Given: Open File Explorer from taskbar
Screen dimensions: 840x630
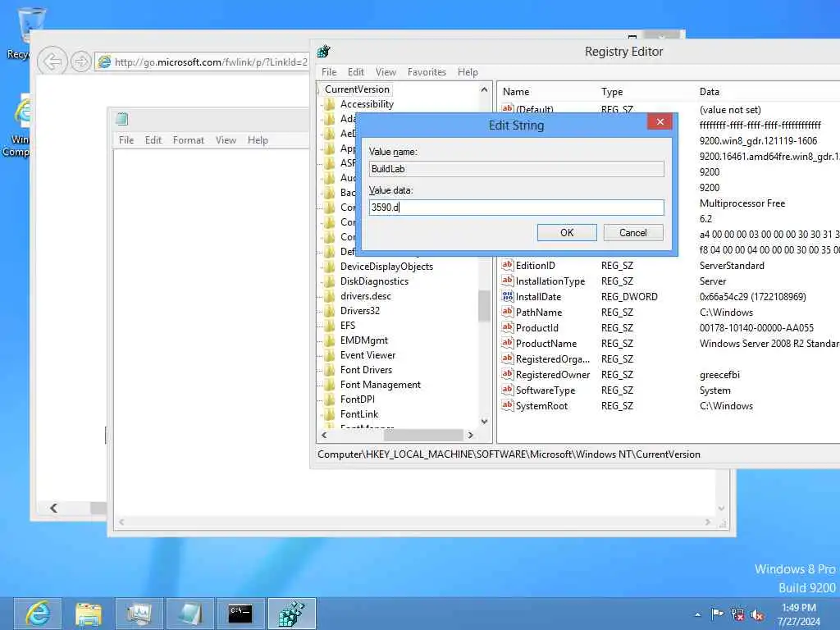Looking at the screenshot, I should coord(89,614).
